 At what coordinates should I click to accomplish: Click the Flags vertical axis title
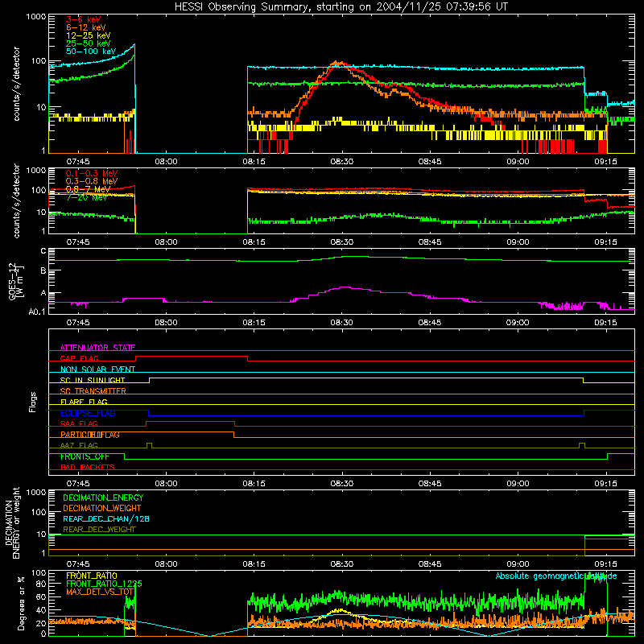click(x=33, y=402)
